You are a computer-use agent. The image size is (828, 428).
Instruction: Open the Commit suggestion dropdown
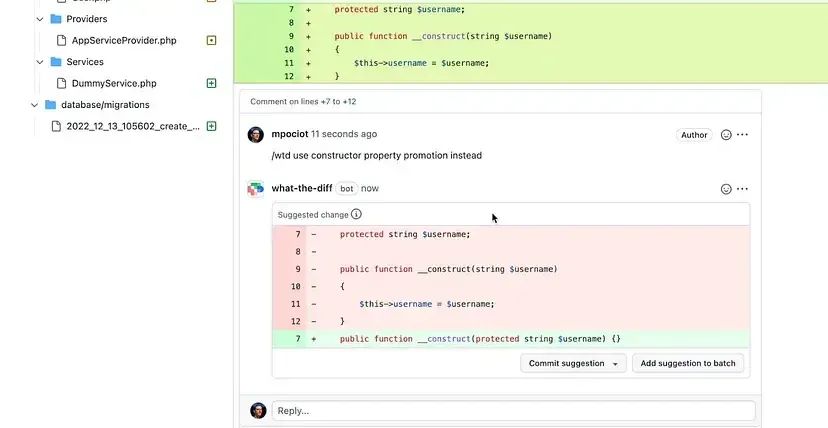pos(573,364)
